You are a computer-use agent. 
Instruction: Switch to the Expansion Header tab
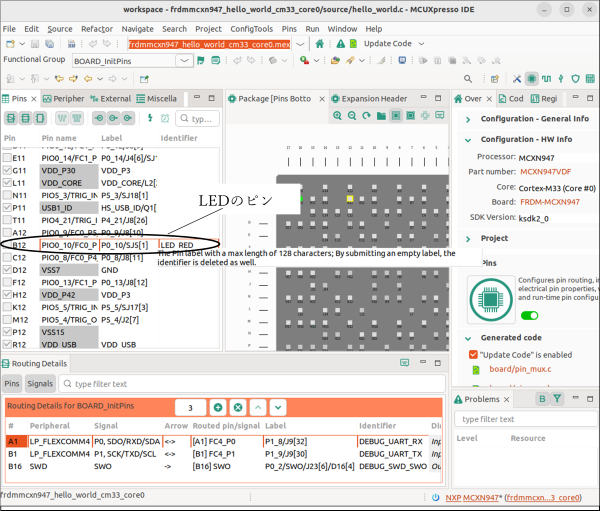coord(368,99)
